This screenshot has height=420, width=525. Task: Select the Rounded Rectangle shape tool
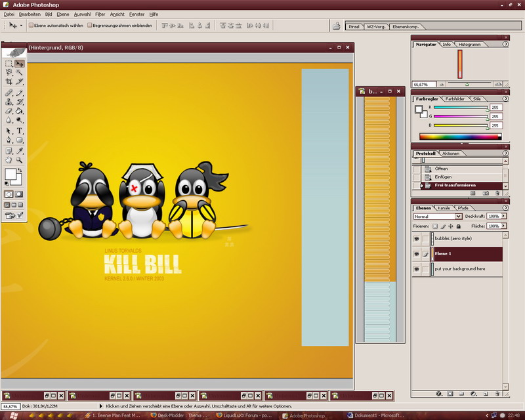[x=20, y=140]
